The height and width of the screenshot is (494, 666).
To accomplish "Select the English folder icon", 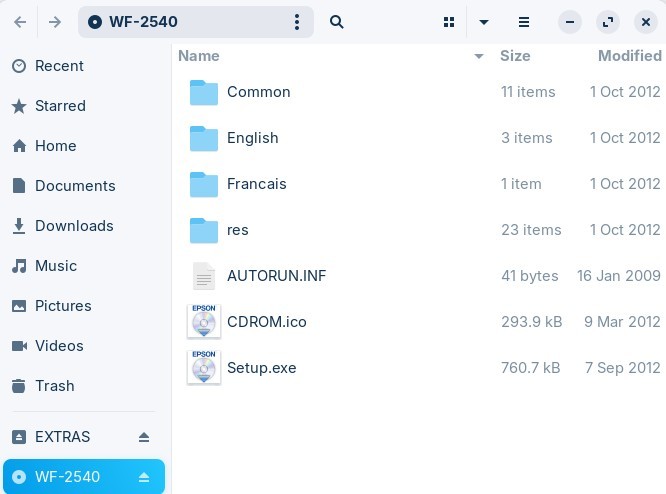I will pos(204,138).
